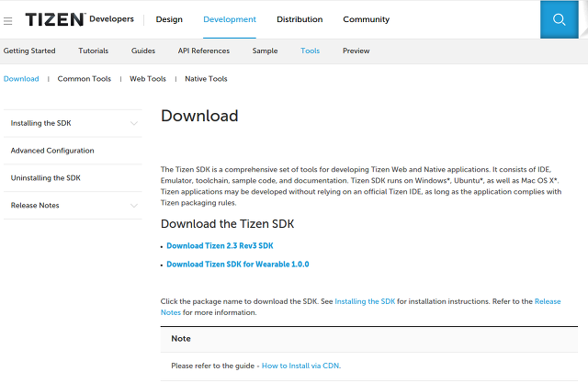Click Download Tizen SDK for Wearable 1.0.0
This screenshot has height=383, width=588.
[x=238, y=265]
